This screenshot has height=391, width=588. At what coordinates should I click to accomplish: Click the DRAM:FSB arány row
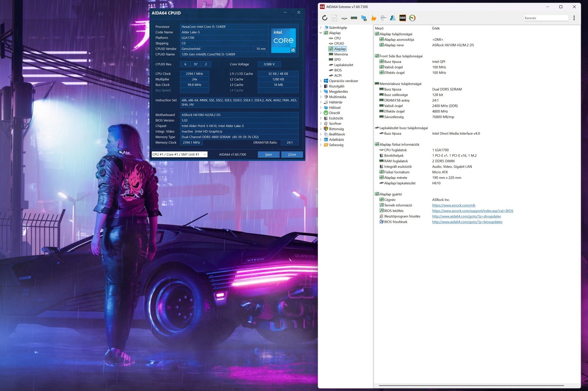click(x=477, y=100)
